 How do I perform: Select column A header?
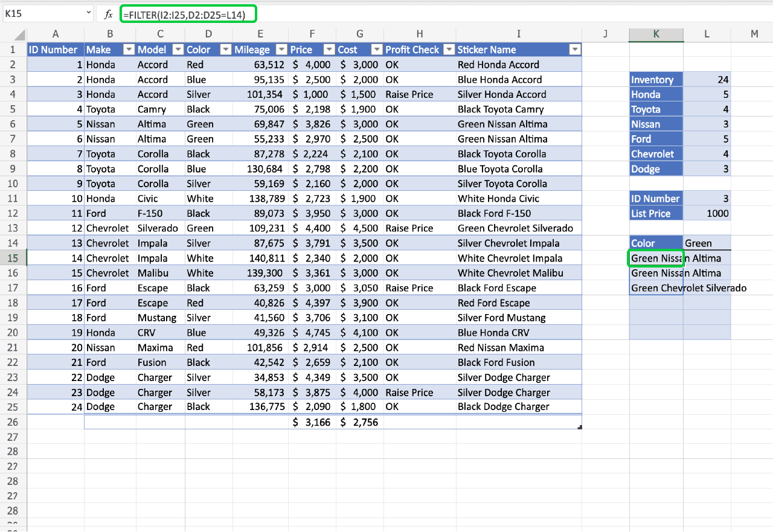tap(56, 34)
